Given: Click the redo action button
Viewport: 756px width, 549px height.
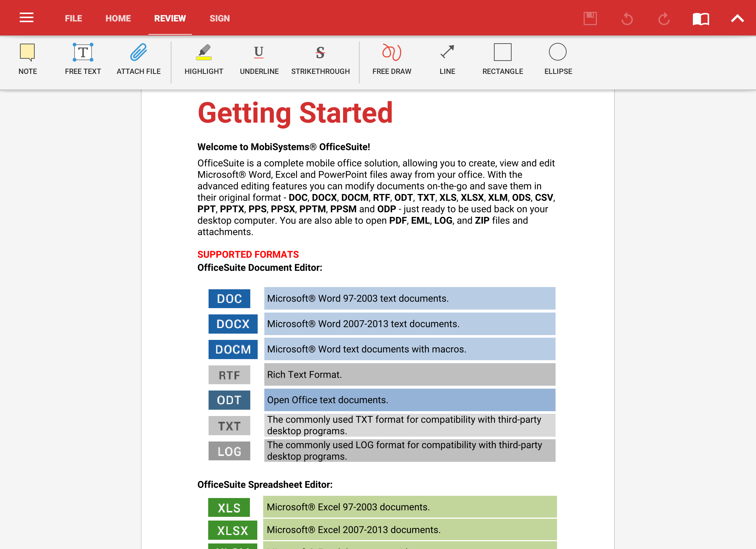Looking at the screenshot, I should tap(663, 18).
